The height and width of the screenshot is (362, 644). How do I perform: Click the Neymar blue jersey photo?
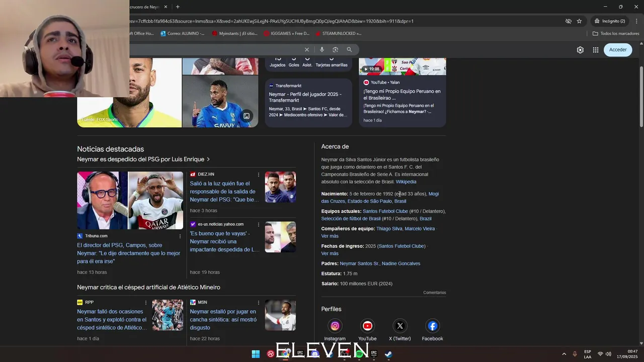(220, 102)
